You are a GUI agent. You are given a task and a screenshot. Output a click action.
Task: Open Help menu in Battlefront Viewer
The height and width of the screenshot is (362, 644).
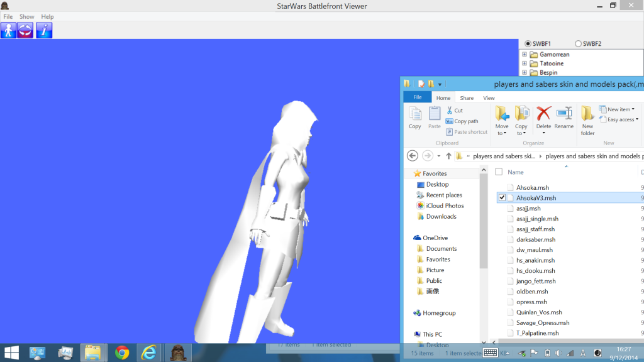point(47,16)
